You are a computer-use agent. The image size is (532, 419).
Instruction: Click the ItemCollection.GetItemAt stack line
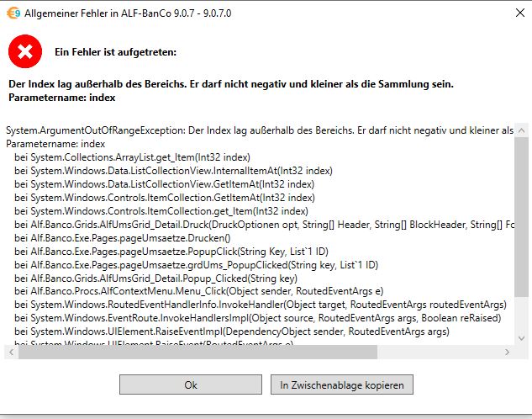[165, 197]
